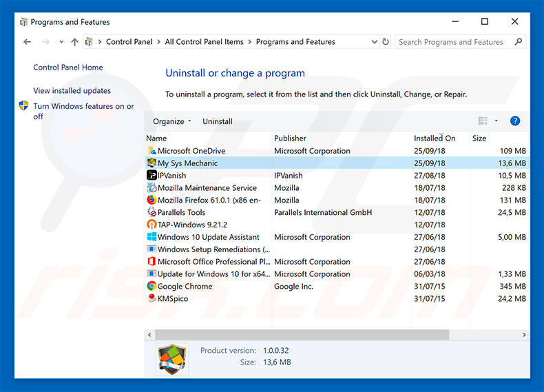
Task: Expand chevron after All Control Panel Items
Action: click(x=250, y=42)
